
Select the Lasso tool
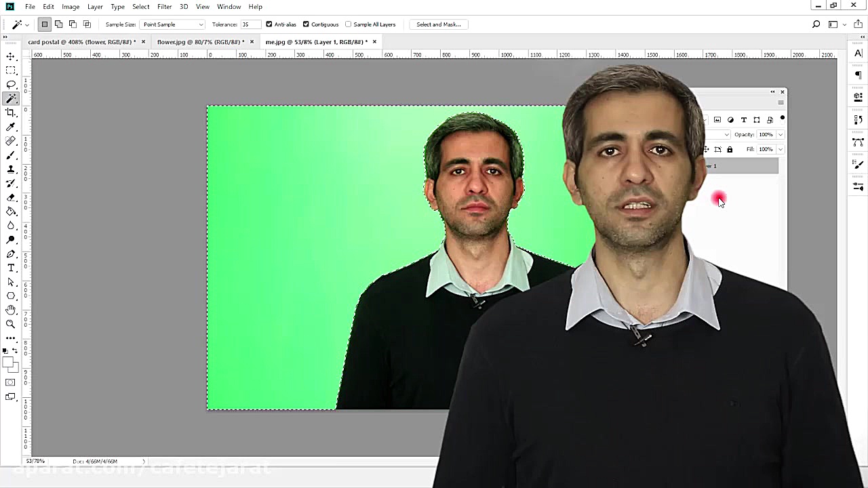(x=11, y=85)
